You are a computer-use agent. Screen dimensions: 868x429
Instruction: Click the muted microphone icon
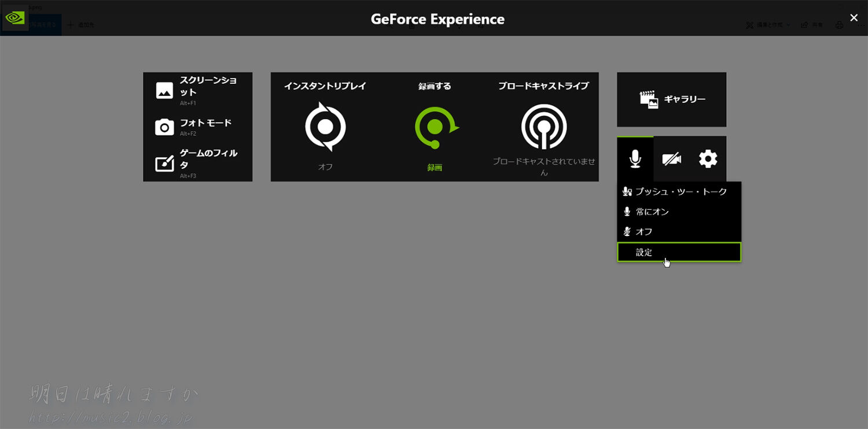627,231
